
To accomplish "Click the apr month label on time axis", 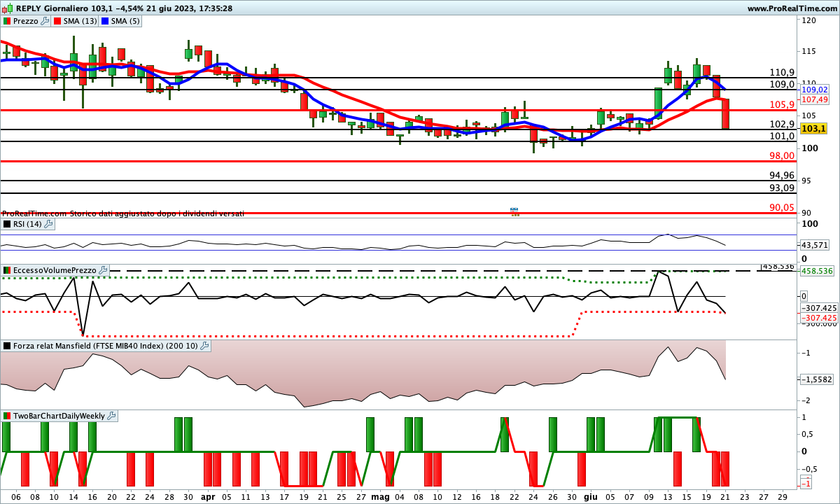I will [x=208, y=496].
